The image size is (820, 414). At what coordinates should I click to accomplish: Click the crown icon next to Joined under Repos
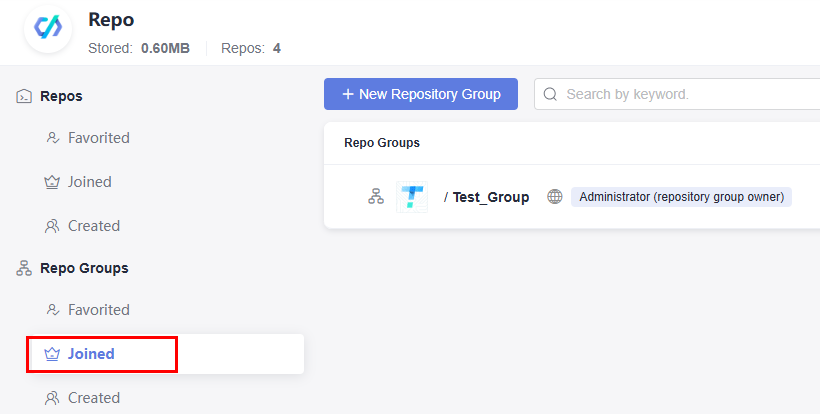click(x=52, y=182)
